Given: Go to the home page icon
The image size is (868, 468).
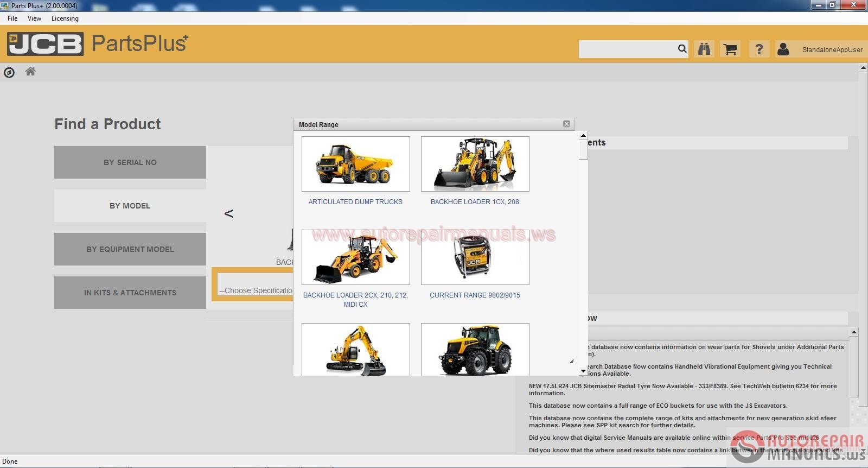Looking at the screenshot, I should coord(30,72).
